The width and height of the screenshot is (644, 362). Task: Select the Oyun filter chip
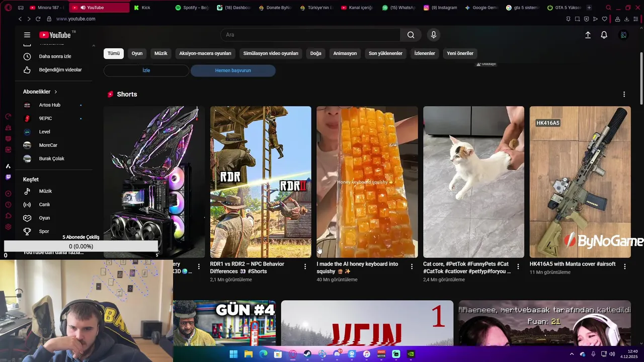pos(137,53)
